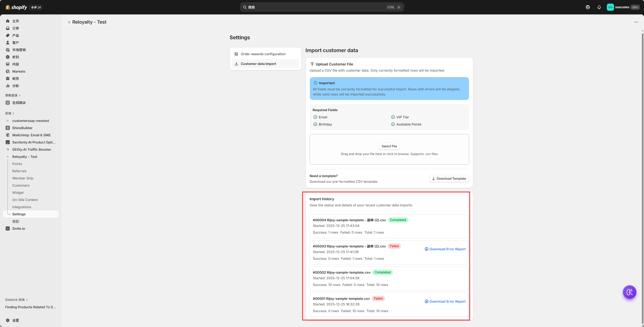Open Sidekick assistant icon in top bar

(588, 7)
